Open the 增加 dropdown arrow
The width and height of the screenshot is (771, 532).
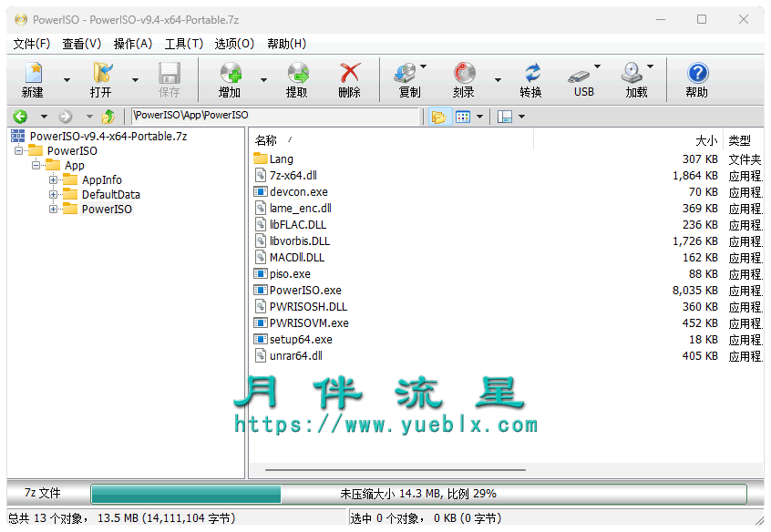pyautogui.click(x=263, y=79)
